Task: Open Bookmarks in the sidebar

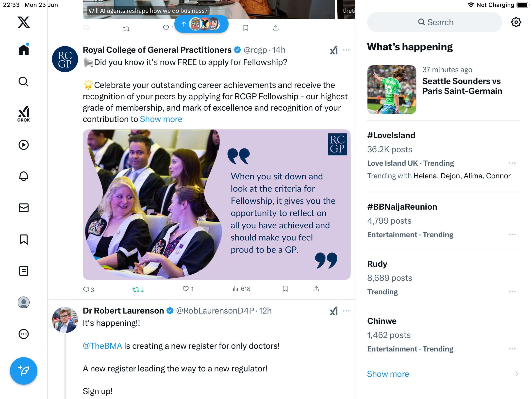Action: [x=24, y=239]
